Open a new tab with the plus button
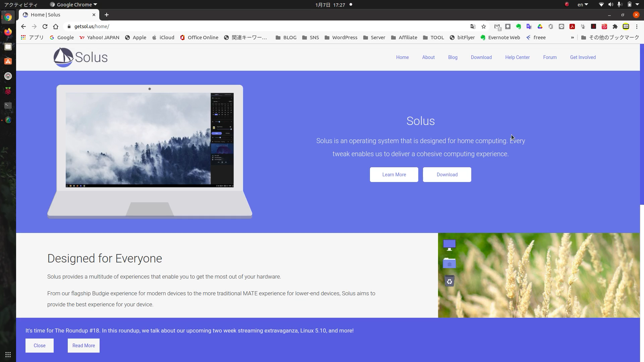 107,15
